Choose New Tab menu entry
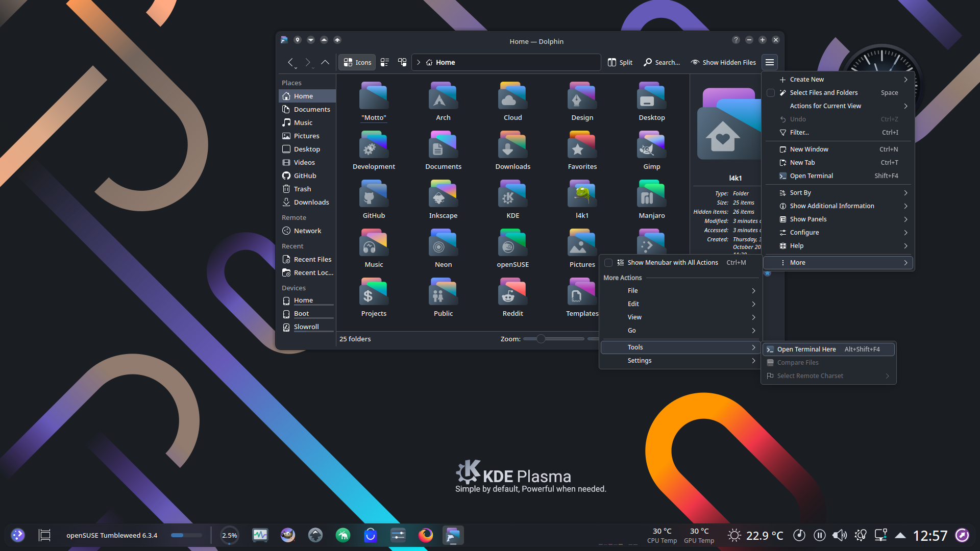 (x=838, y=163)
